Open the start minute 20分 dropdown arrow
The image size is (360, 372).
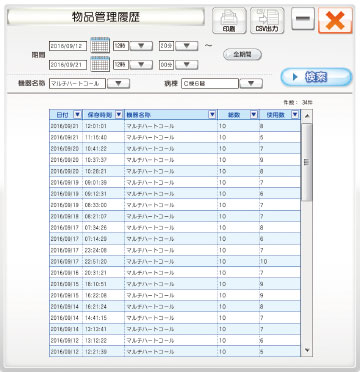click(187, 46)
